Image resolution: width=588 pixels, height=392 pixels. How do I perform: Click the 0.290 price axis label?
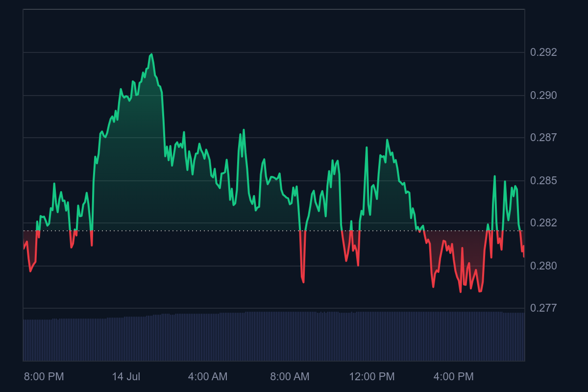coord(543,95)
